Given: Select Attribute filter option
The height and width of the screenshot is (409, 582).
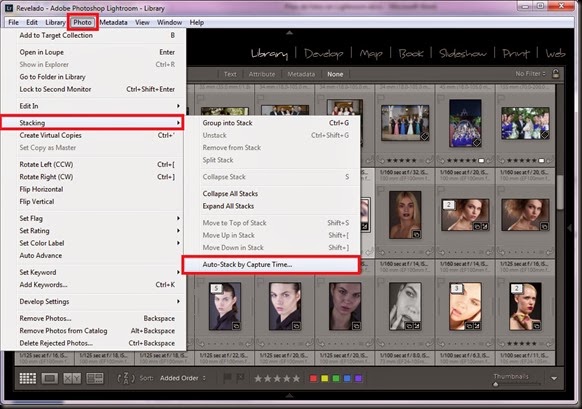Looking at the screenshot, I should 262,74.
